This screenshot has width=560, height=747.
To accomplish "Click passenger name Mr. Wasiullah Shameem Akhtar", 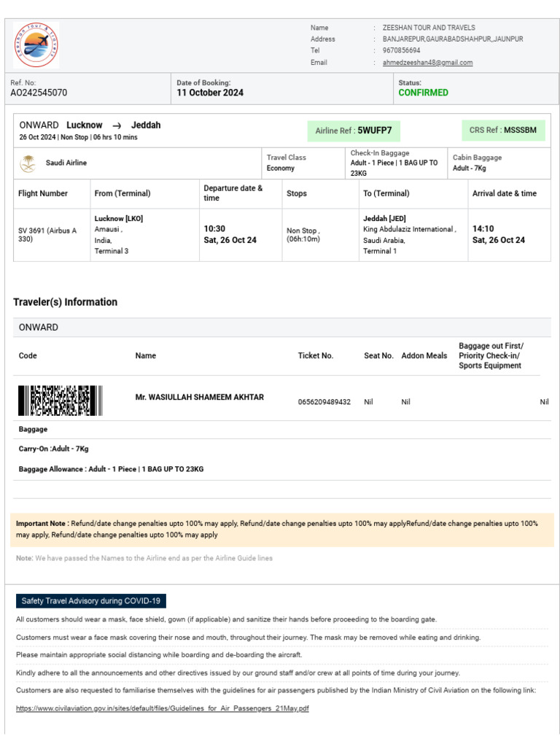I will pos(200,397).
